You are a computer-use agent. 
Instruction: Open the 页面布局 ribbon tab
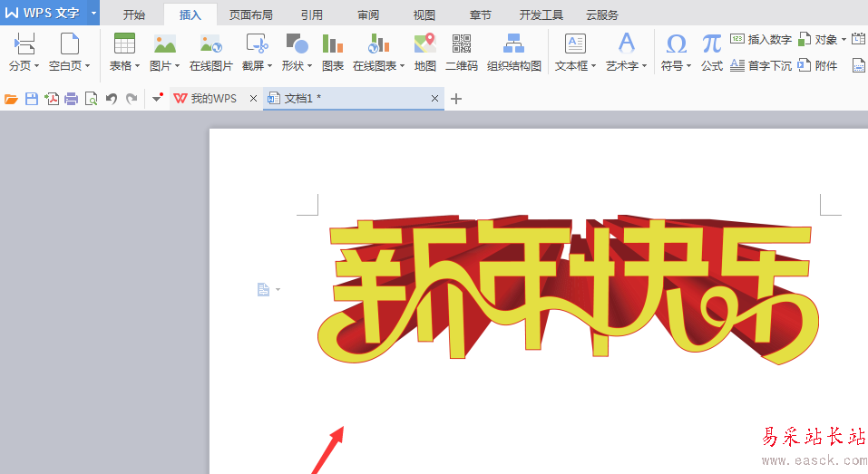tap(250, 15)
